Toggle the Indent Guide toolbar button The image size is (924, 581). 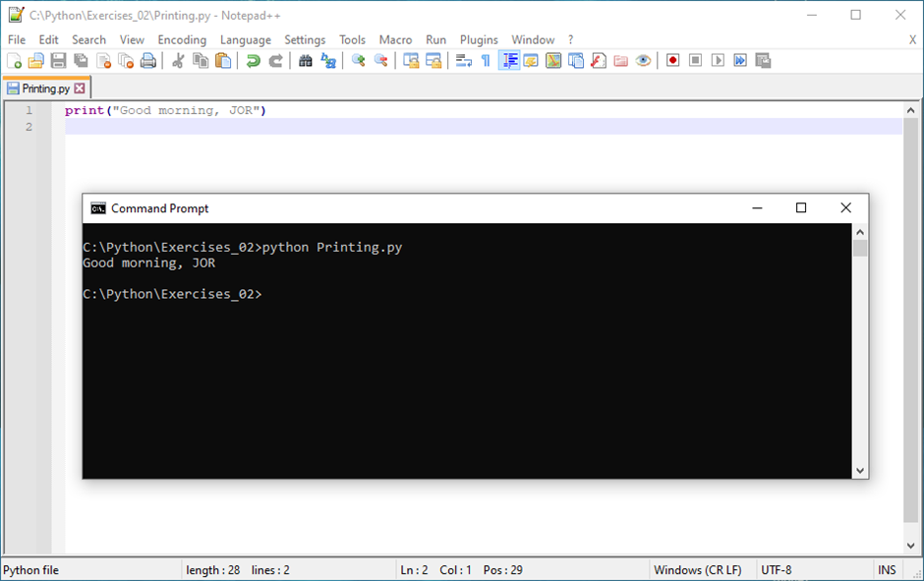[509, 61]
